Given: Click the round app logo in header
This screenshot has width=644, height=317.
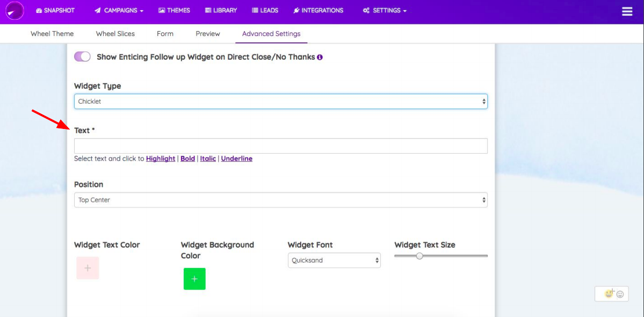Looking at the screenshot, I should point(15,11).
